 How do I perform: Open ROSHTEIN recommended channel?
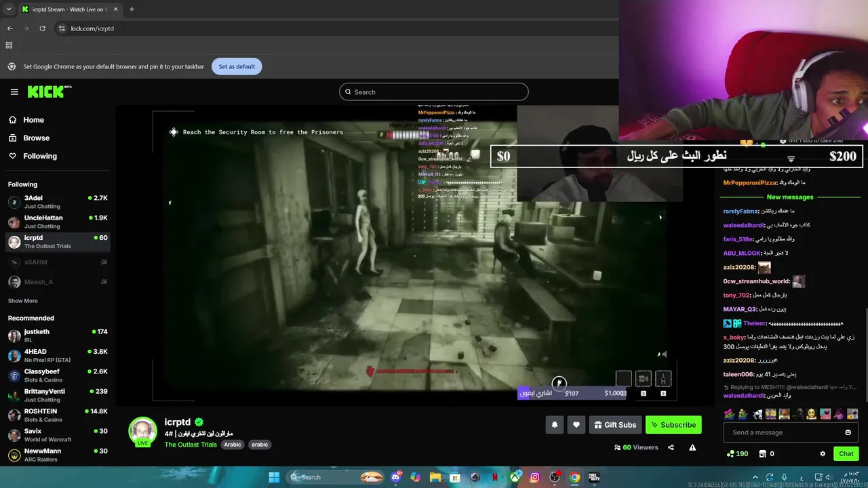[58, 415]
